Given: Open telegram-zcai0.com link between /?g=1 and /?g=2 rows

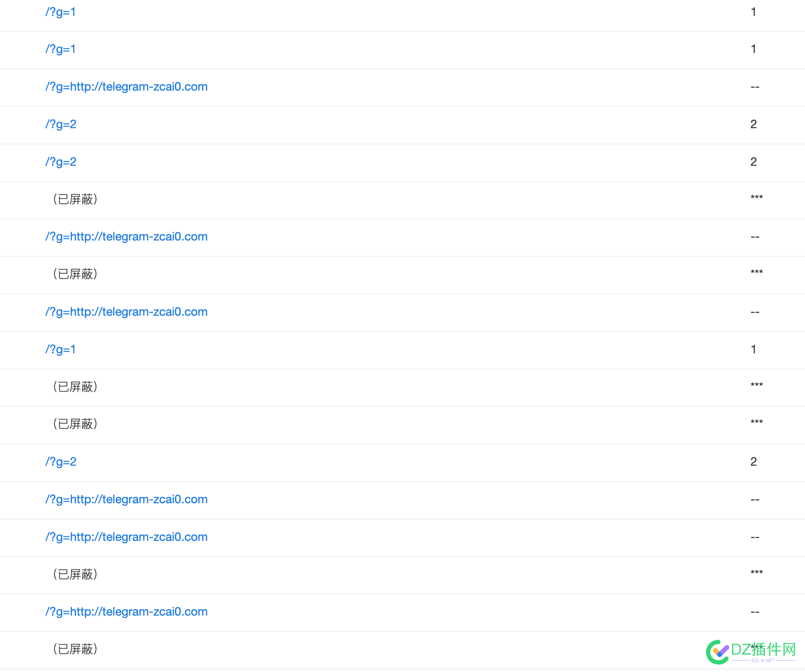Looking at the screenshot, I should 126,87.
